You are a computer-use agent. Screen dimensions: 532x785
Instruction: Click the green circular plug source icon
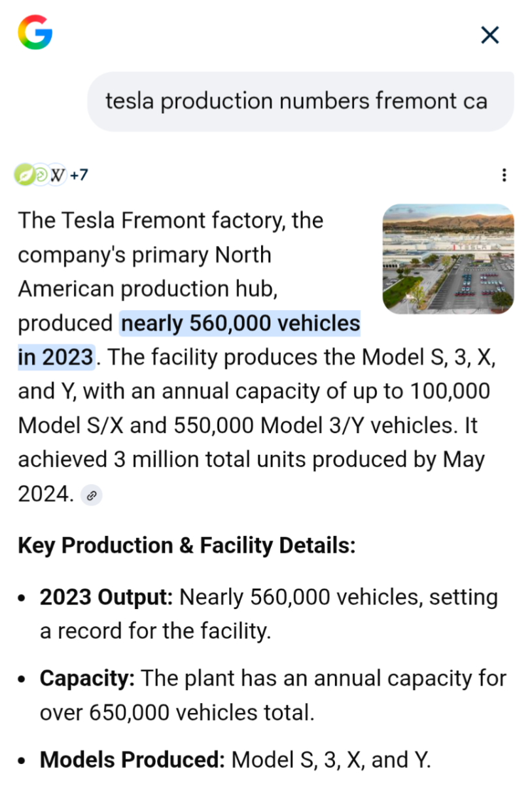41,175
